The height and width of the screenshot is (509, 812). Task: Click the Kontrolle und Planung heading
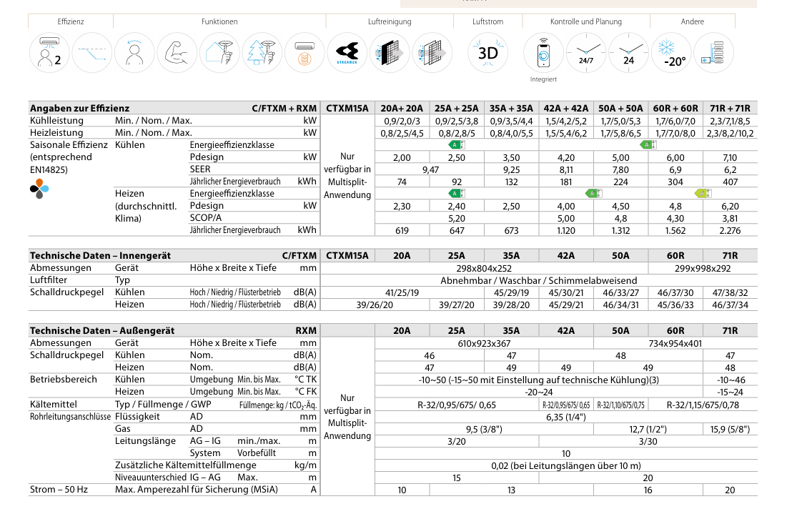pos(585,22)
